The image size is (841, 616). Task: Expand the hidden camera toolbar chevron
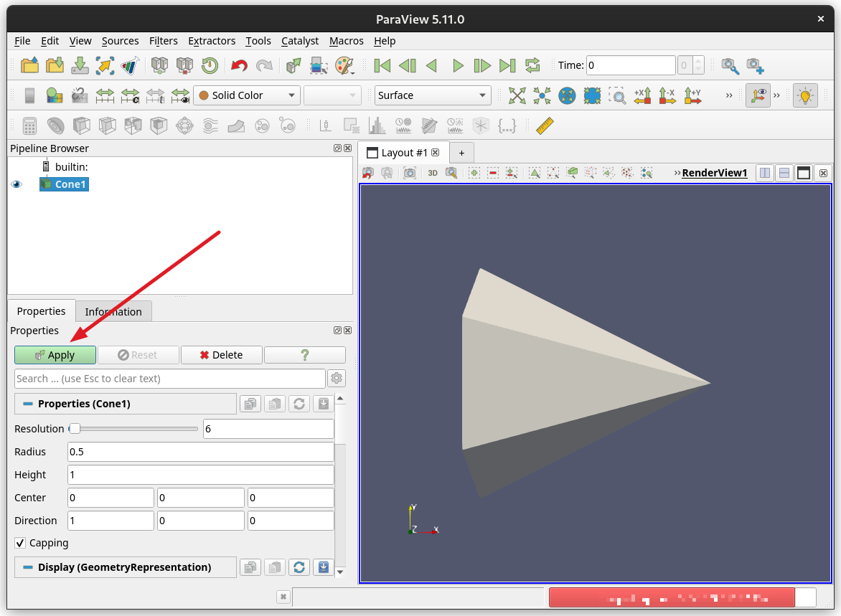(x=729, y=95)
